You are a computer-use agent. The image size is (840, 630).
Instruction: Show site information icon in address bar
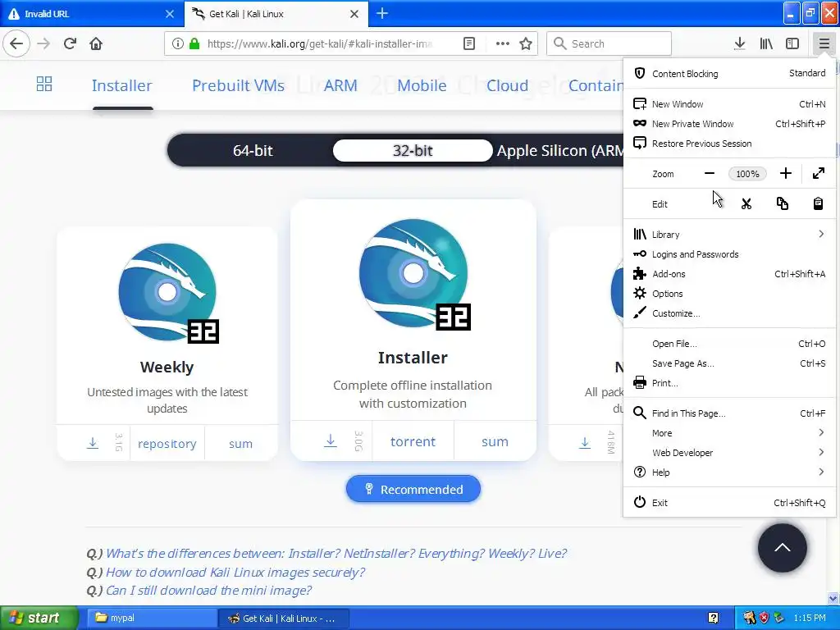(x=178, y=43)
